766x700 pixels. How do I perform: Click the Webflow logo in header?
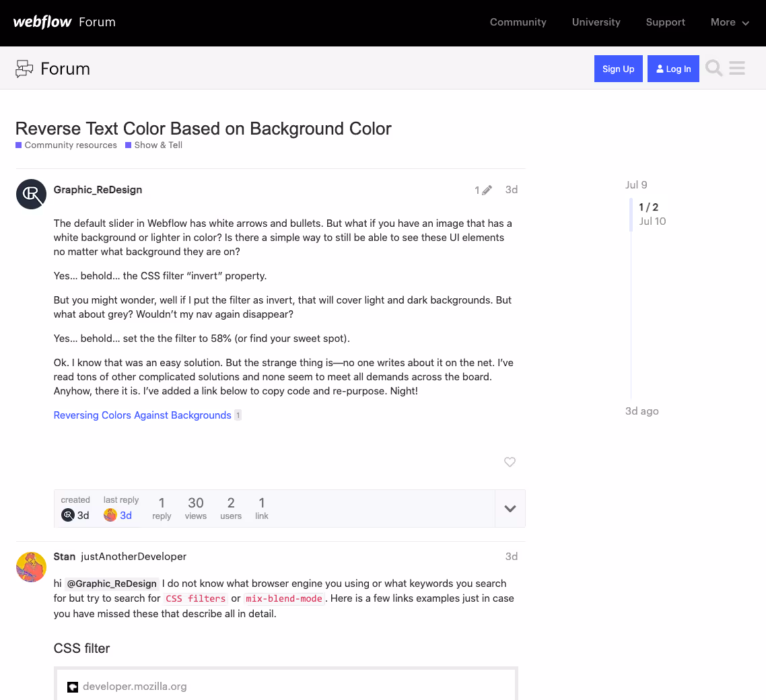[x=42, y=22]
